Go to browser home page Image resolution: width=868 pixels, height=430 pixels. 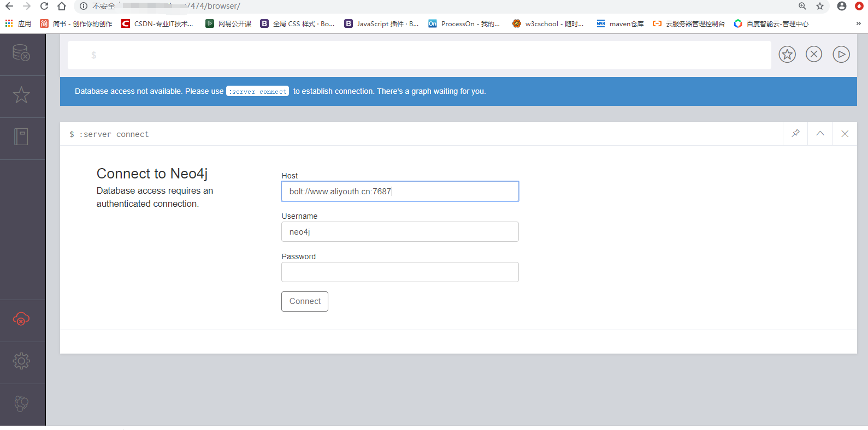pos(62,6)
